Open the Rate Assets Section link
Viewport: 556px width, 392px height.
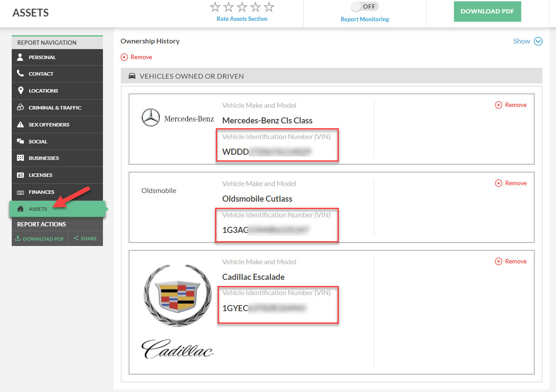[x=242, y=19]
